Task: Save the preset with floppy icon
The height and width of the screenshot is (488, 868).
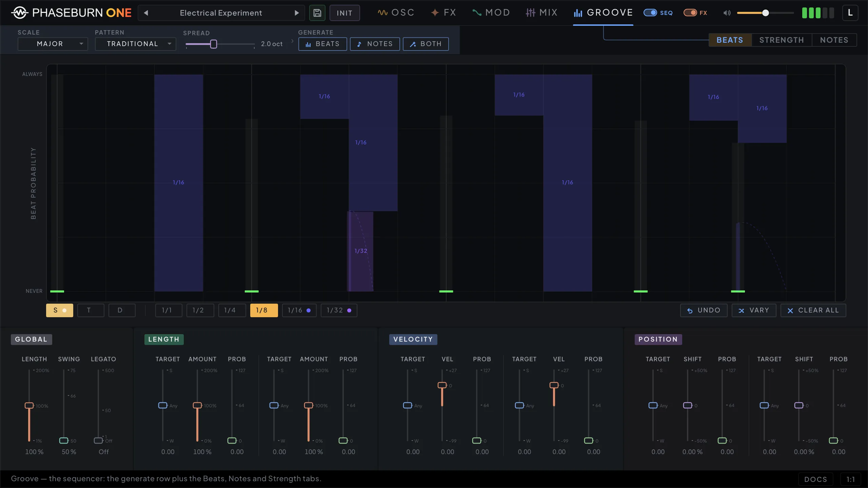Action: tap(317, 13)
